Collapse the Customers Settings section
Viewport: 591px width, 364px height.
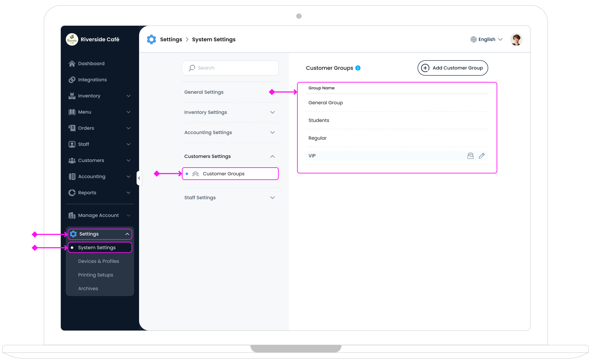[272, 156]
